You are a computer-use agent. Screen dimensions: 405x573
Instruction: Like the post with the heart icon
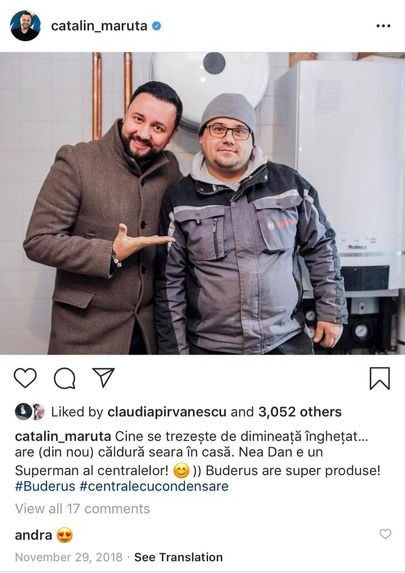tap(25, 378)
